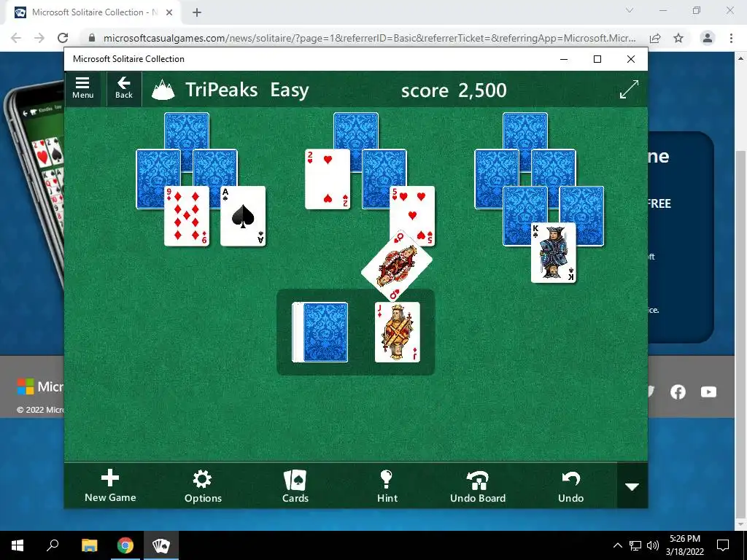Open Chrome's three-dot menu
The width and height of the screenshot is (747, 560).
[x=731, y=38]
